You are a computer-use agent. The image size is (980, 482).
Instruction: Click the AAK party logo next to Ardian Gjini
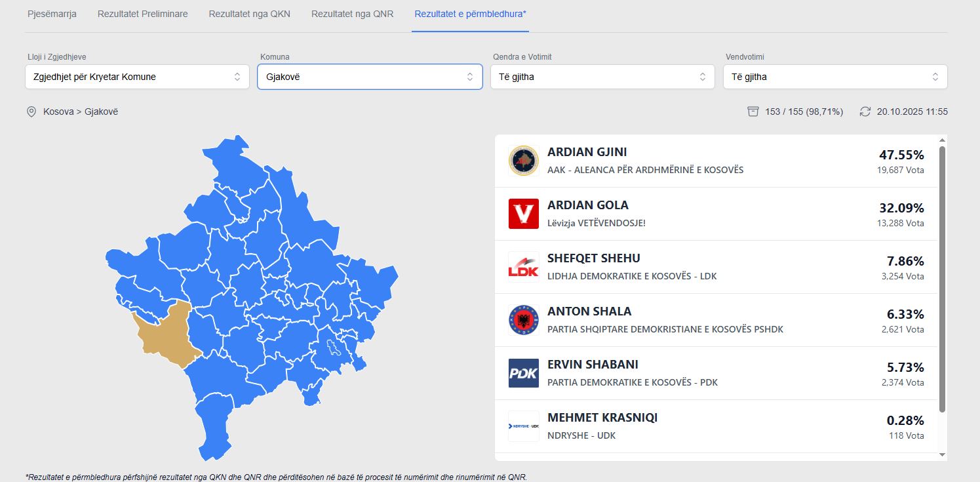pyautogui.click(x=522, y=160)
